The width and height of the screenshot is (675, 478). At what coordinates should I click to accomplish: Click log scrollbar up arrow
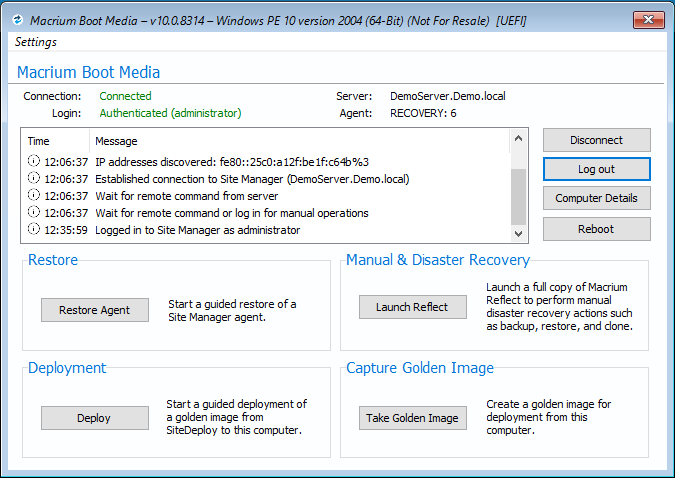(518, 138)
